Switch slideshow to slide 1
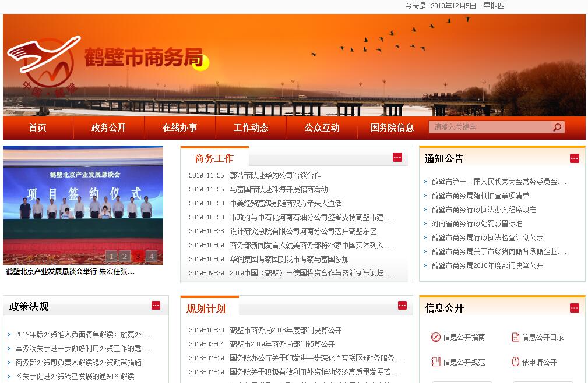The height and width of the screenshot is (383, 588). coord(111,256)
